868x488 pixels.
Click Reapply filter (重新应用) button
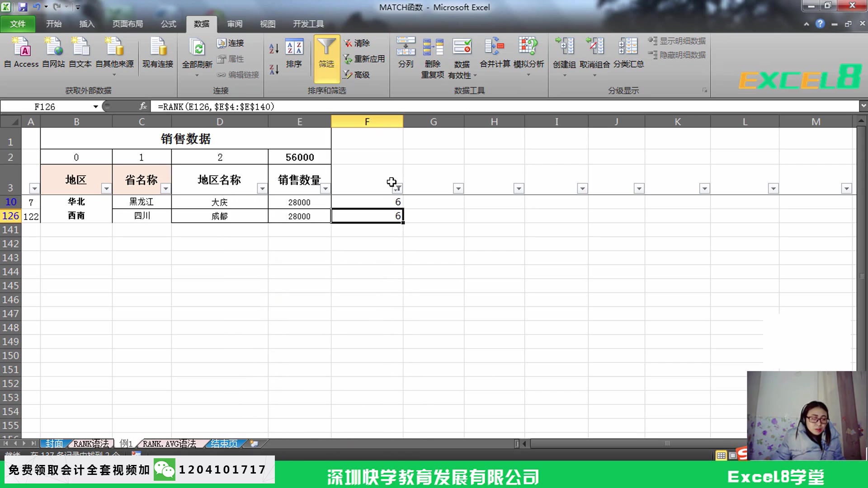[x=364, y=59]
